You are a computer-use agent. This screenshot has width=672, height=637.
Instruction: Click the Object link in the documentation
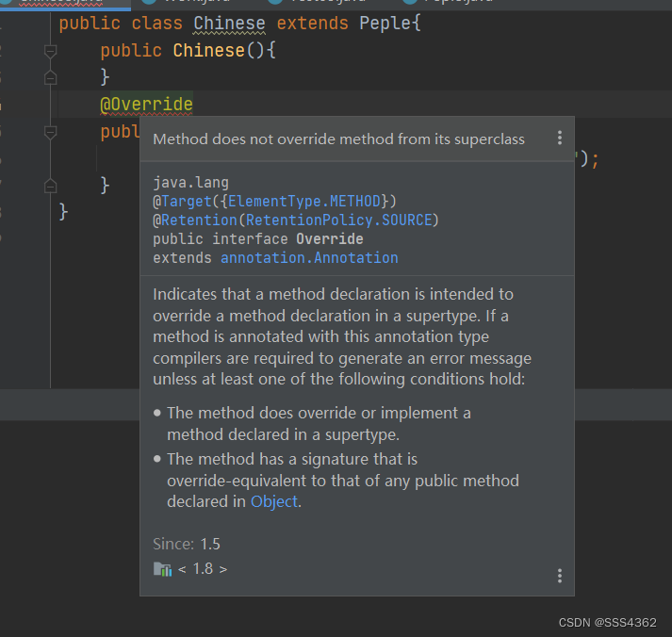coord(273,502)
